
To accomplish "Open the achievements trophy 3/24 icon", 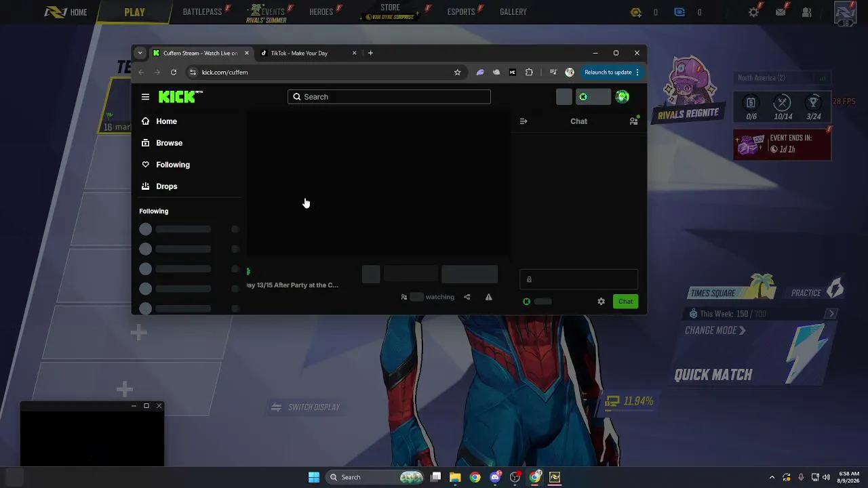I will [813, 108].
